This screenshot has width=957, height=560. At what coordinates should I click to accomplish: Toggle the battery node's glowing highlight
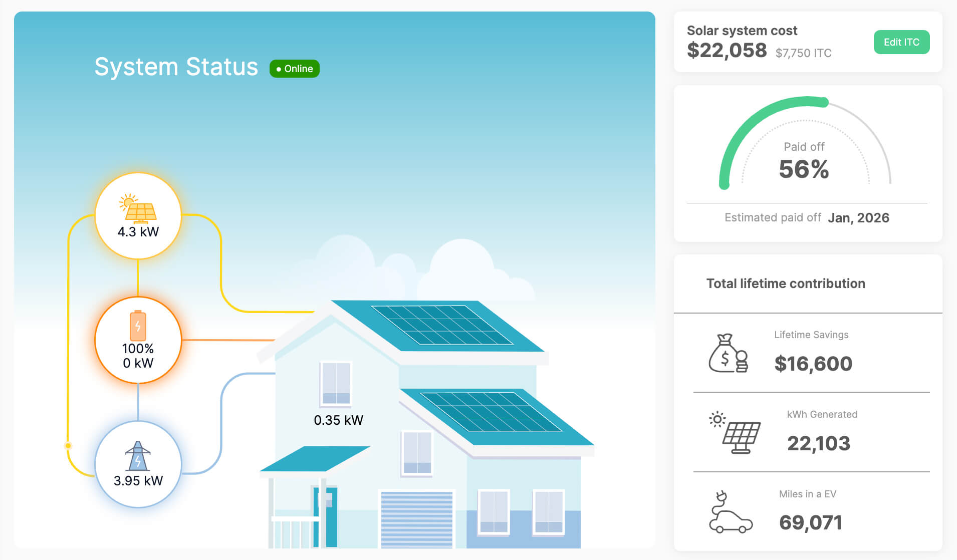pos(138,340)
